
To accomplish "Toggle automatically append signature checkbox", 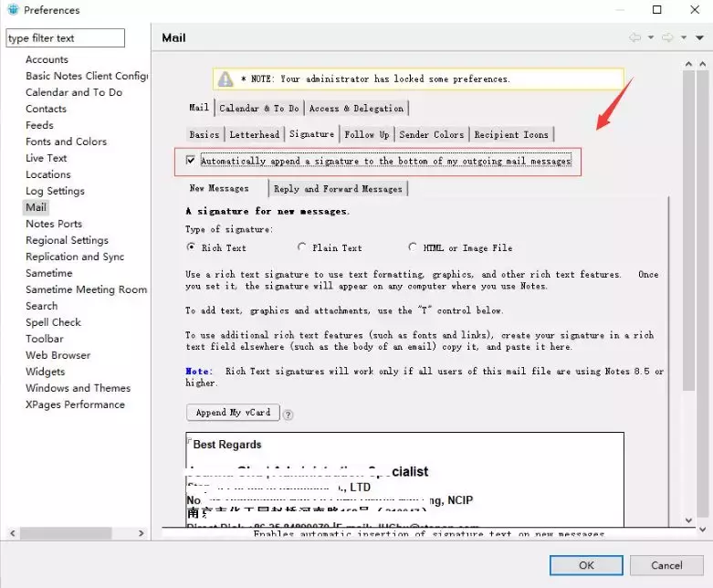I will (x=191, y=160).
